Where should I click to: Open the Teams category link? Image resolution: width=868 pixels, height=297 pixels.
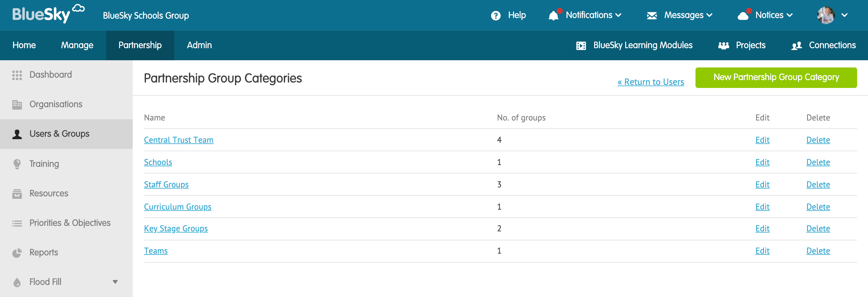point(156,251)
